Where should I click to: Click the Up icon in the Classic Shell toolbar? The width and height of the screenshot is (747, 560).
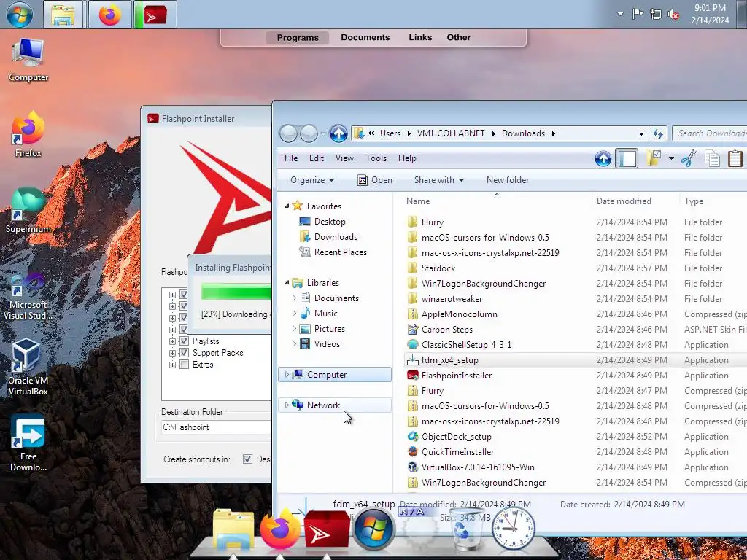(x=603, y=158)
